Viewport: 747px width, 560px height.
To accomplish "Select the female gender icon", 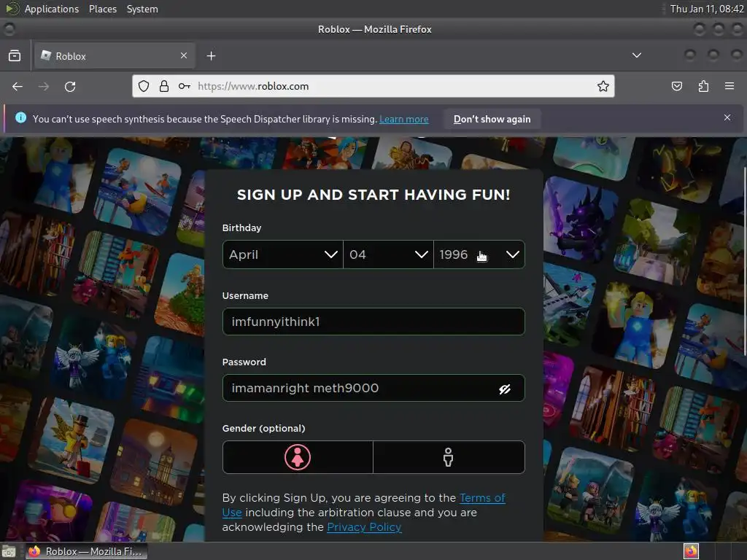I will click(x=298, y=457).
